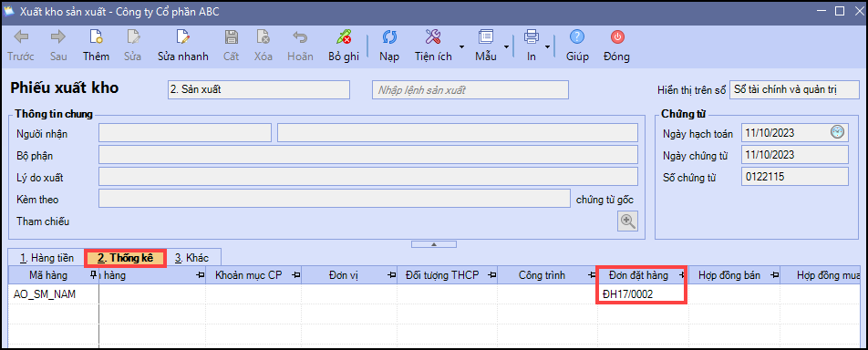Collapse header panel with small up arrow
Screen dimensions: 868x350
(434, 243)
